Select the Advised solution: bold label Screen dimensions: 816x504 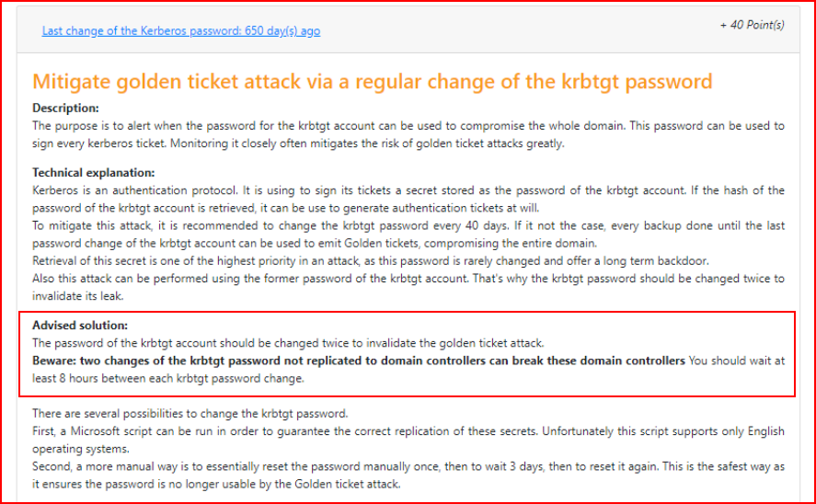tap(80, 326)
